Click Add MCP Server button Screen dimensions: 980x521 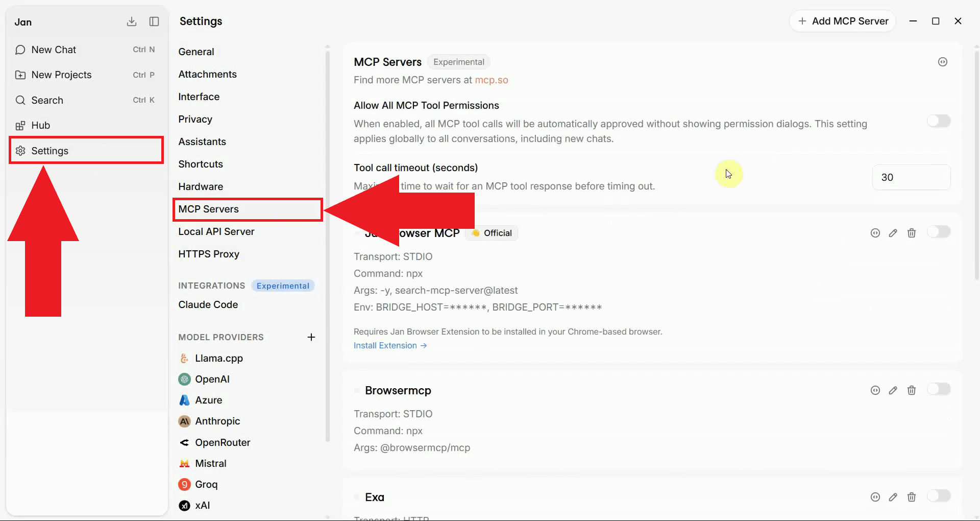coord(843,21)
